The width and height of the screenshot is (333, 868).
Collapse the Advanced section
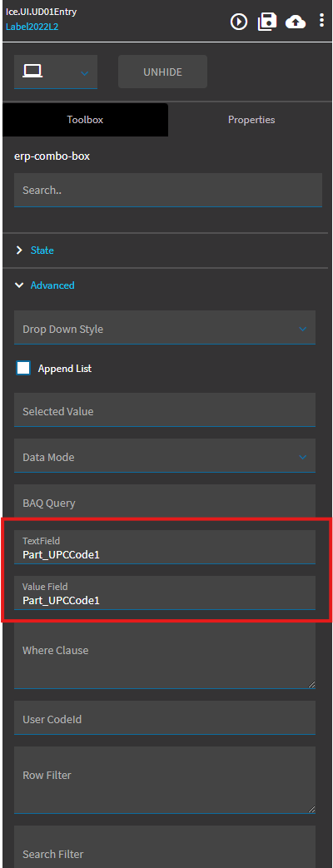point(52,285)
